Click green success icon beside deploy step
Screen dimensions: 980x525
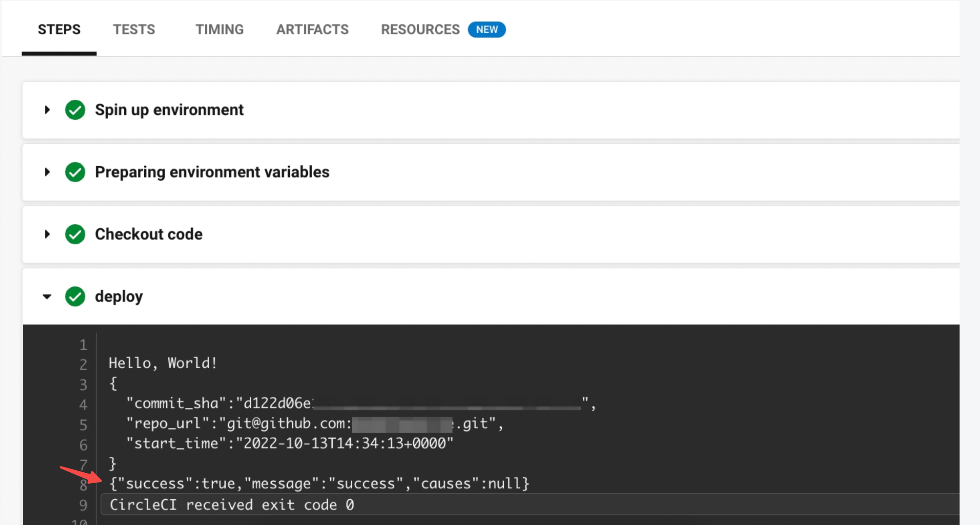click(x=75, y=296)
